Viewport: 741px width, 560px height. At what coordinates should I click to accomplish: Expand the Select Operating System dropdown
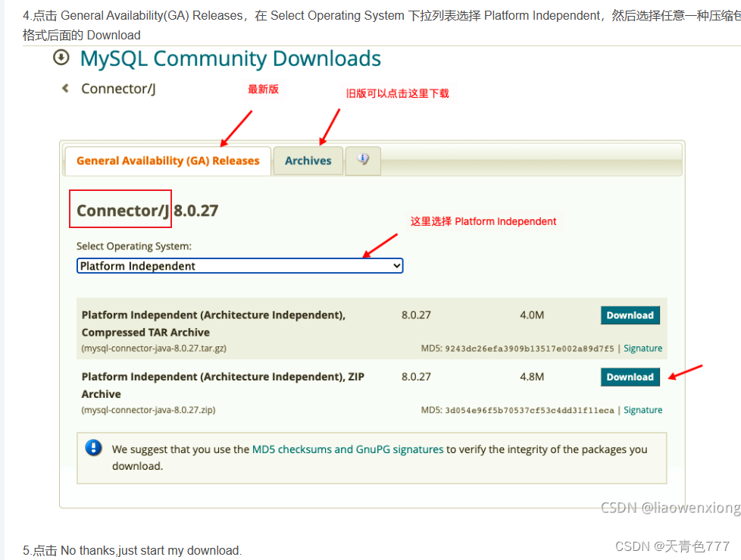239,265
